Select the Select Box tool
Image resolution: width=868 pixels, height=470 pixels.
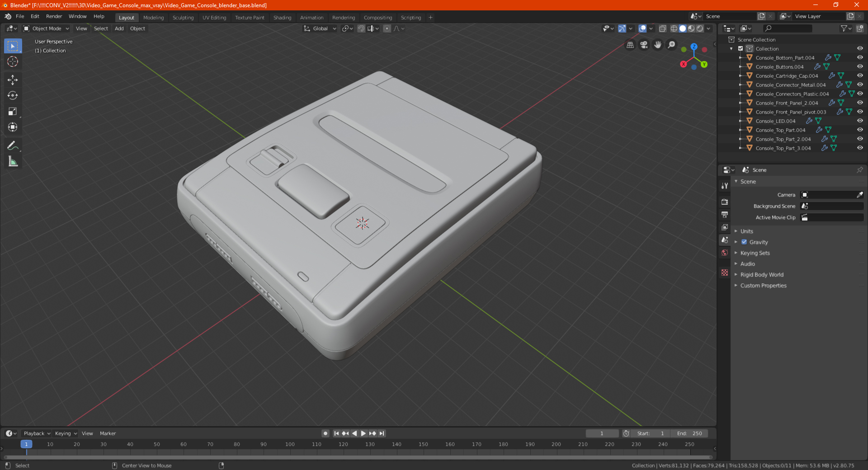[13, 46]
